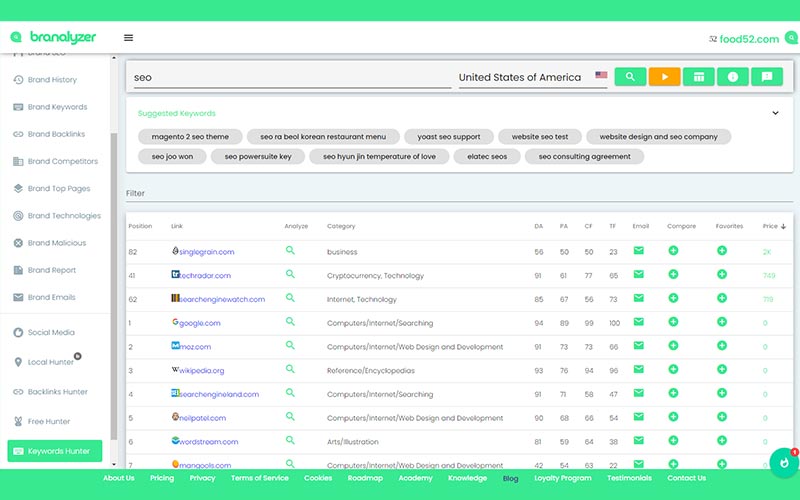Click the Brand Technologies sidebar icon

click(x=18, y=216)
